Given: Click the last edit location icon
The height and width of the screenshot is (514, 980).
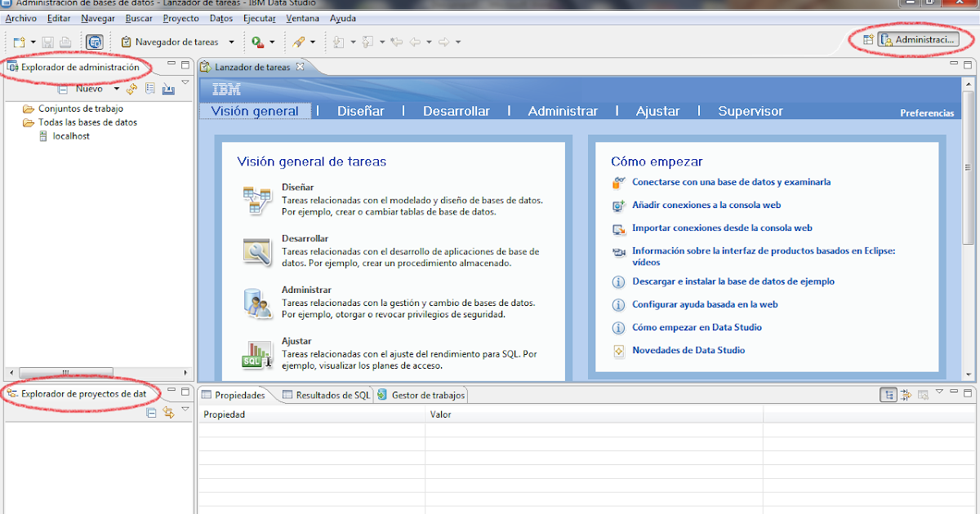Looking at the screenshot, I should pyautogui.click(x=397, y=42).
